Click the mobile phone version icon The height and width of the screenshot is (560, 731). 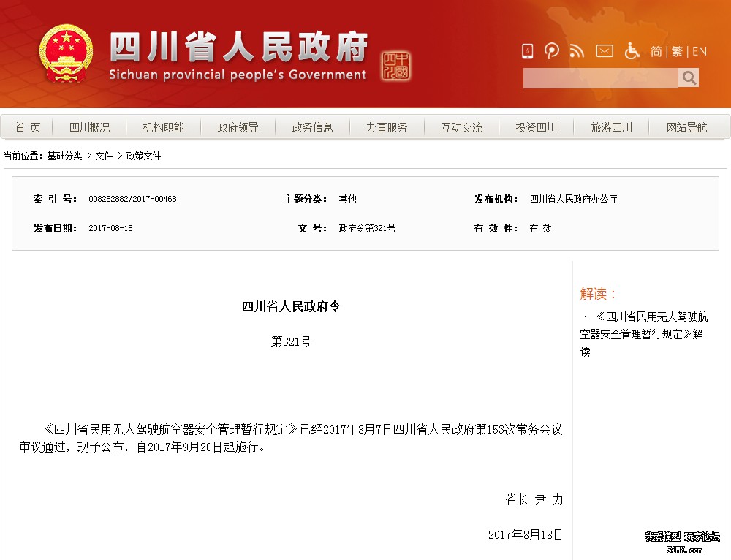point(527,51)
